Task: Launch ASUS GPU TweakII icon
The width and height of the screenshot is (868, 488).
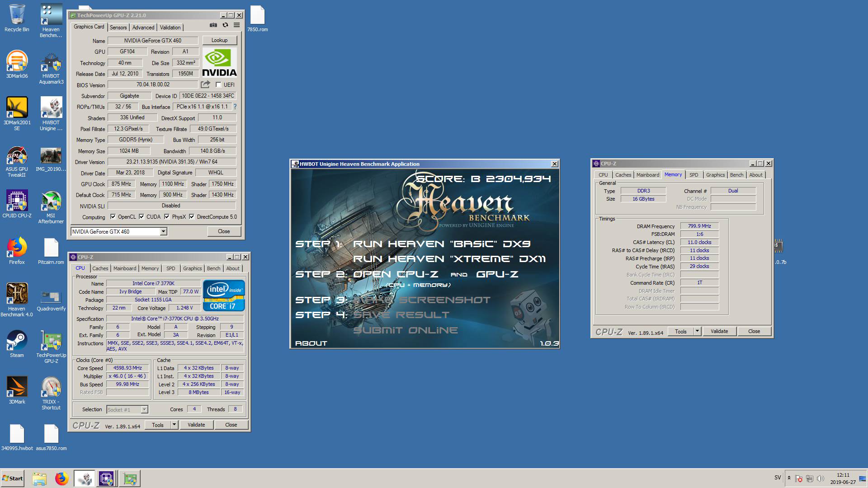Action: (x=17, y=162)
